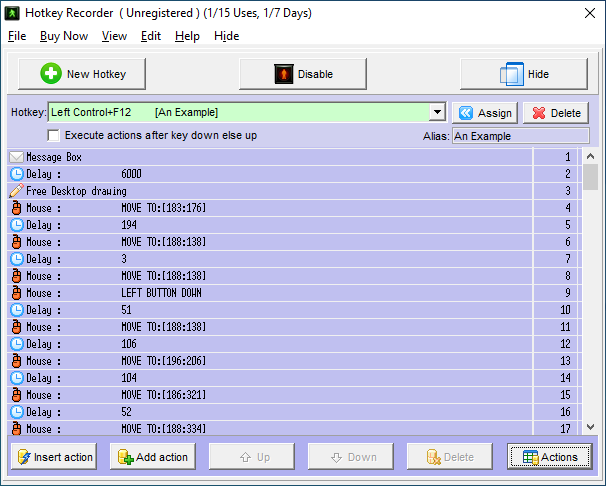Click the scrollbar down arrow in actions list
The height and width of the screenshot is (486, 606).
590,428
